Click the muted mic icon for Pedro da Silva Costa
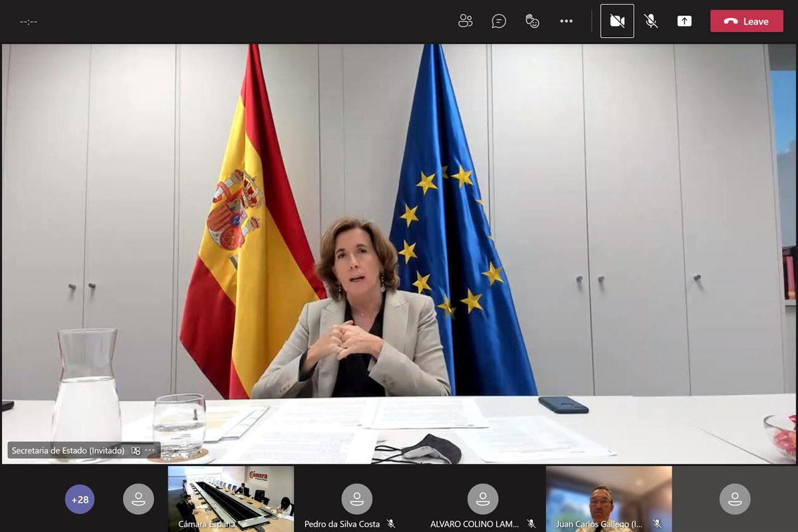Image resolution: width=798 pixels, height=532 pixels. click(391, 524)
